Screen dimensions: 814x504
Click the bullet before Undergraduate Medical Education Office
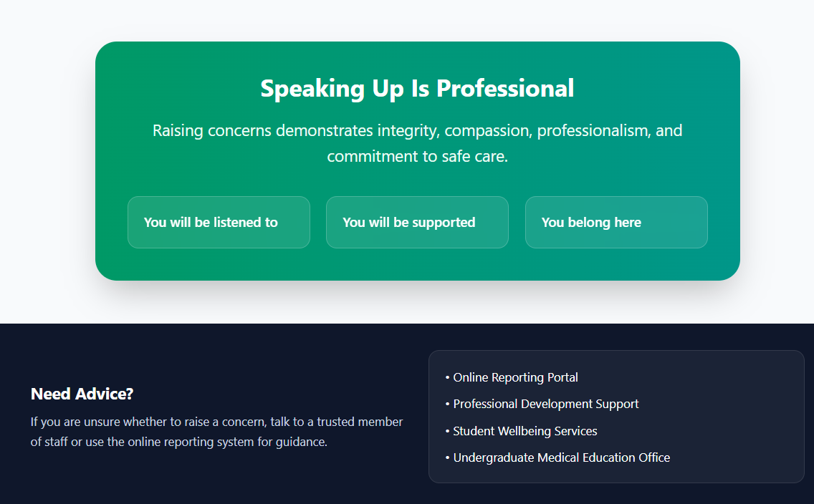448,457
